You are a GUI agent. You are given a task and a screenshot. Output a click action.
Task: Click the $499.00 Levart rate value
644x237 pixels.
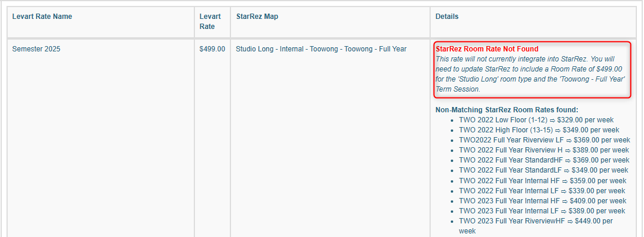point(212,49)
